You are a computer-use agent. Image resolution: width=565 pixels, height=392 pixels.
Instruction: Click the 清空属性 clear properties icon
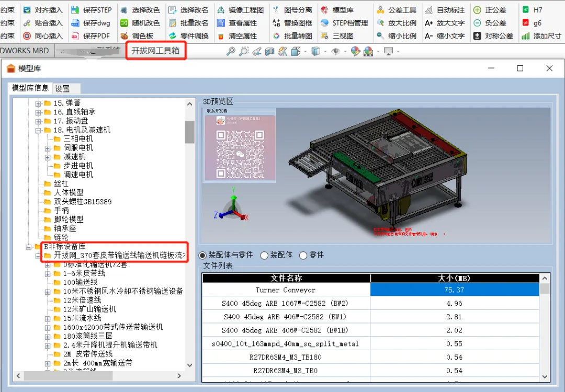(x=221, y=36)
